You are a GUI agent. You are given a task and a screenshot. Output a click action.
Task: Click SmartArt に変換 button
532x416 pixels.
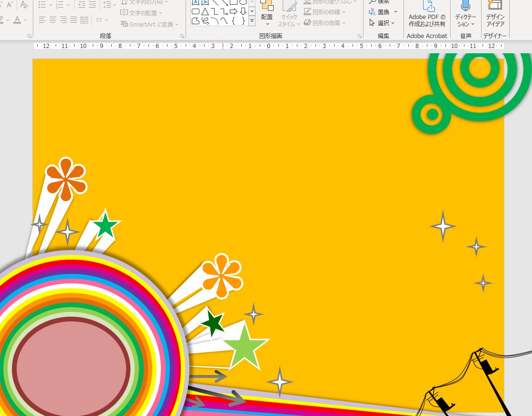149,24
